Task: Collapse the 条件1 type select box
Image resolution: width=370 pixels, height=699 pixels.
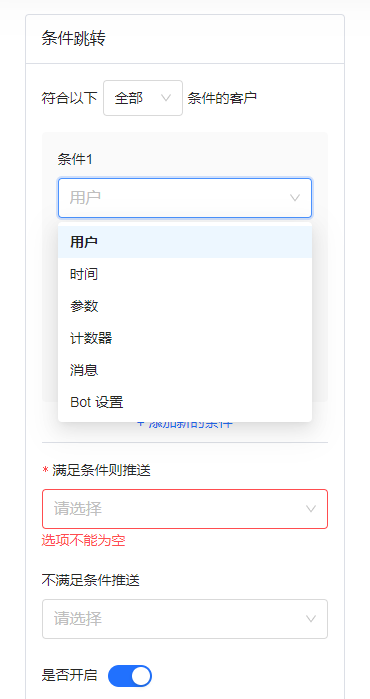Action: (x=185, y=198)
